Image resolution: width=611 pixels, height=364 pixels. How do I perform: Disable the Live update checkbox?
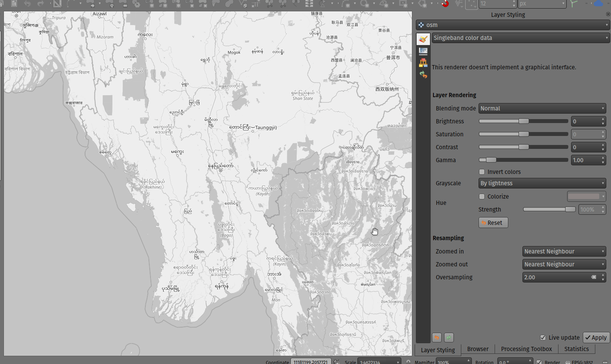pos(543,337)
